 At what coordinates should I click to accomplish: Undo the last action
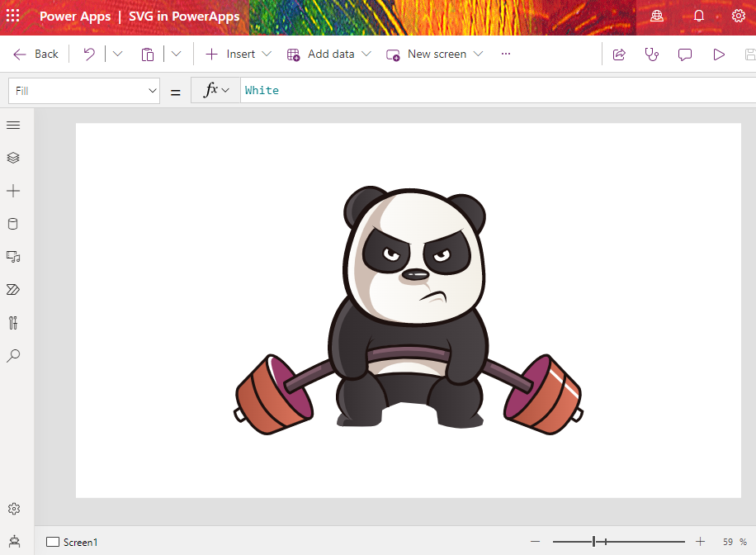(89, 54)
